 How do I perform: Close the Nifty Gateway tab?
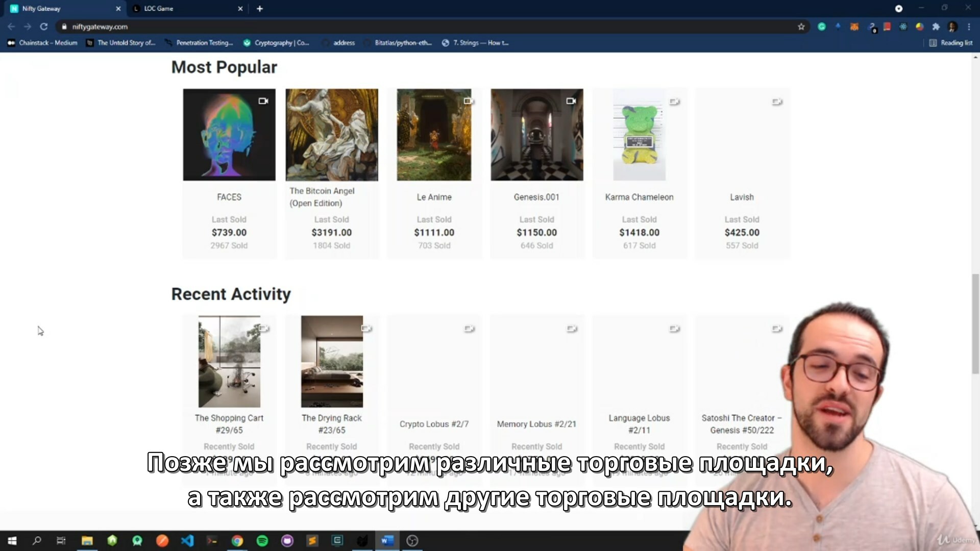pos(118,9)
